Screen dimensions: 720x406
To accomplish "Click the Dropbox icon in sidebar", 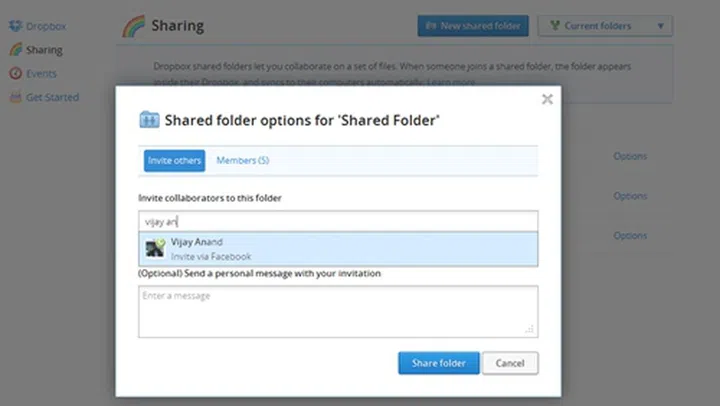I will pos(15,25).
